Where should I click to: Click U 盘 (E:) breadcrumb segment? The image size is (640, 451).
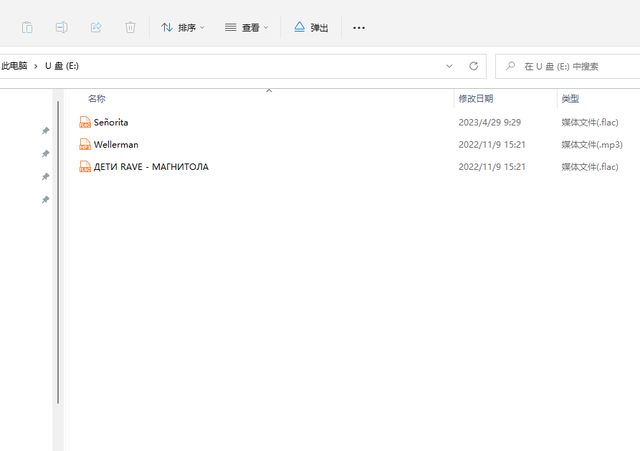click(62, 66)
